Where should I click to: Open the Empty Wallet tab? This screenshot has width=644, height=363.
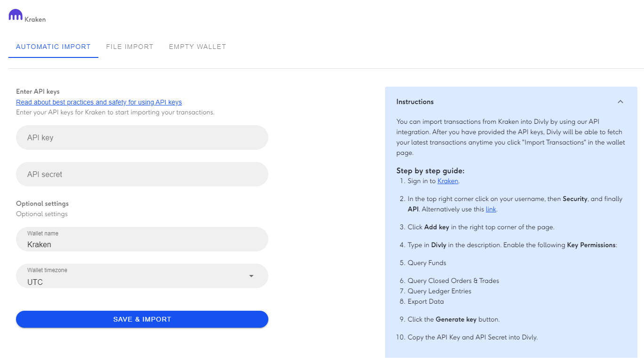click(198, 47)
